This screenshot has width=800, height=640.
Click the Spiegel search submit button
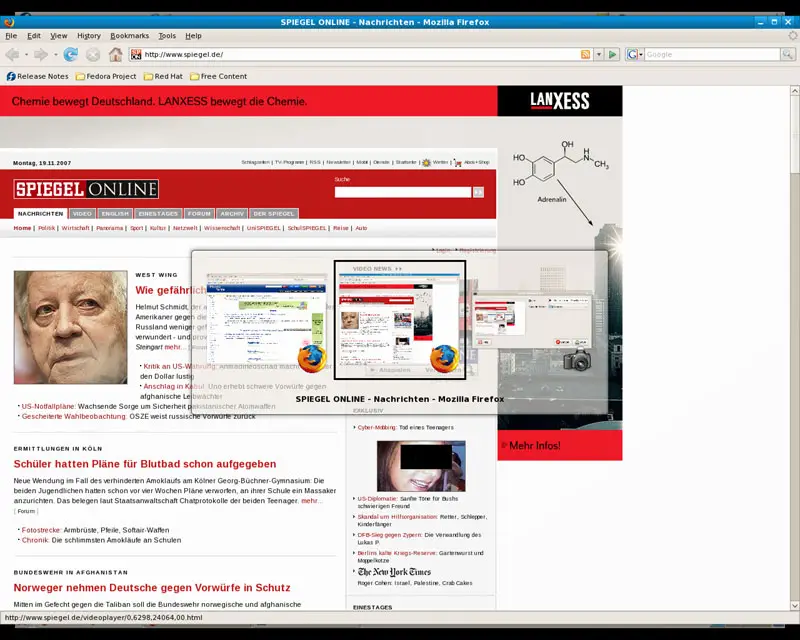(478, 192)
